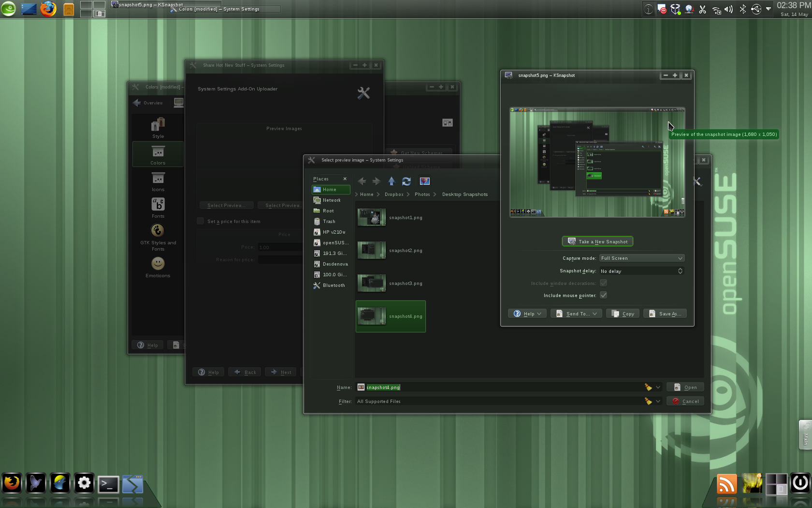Viewport: 812px width, 508px height.
Task: Open the Fonts module in System Settings
Action: pyautogui.click(x=158, y=208)
